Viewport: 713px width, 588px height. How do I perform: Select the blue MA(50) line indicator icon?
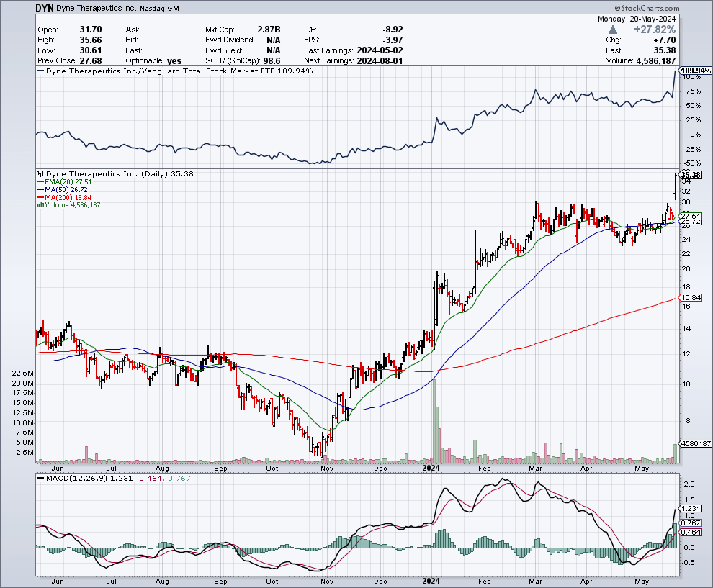tap(42, 189)
